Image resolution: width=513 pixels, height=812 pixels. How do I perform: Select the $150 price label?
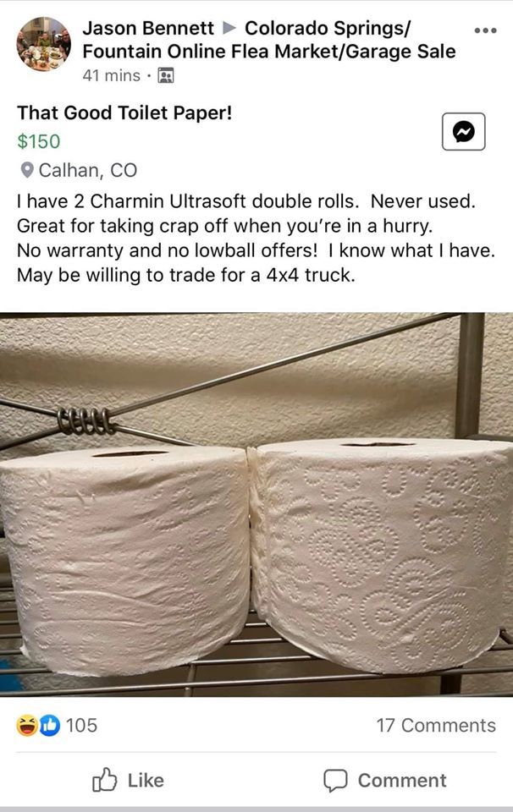click(x=39, y=141)
